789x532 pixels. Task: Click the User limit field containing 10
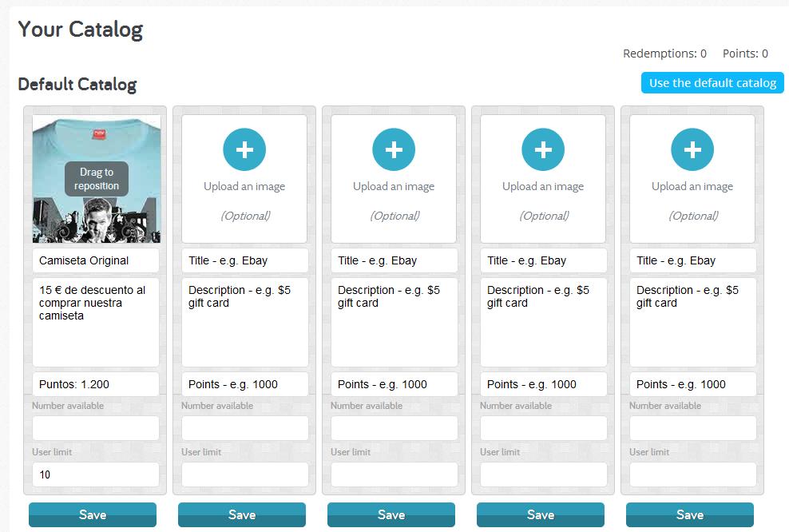point(96,474)
